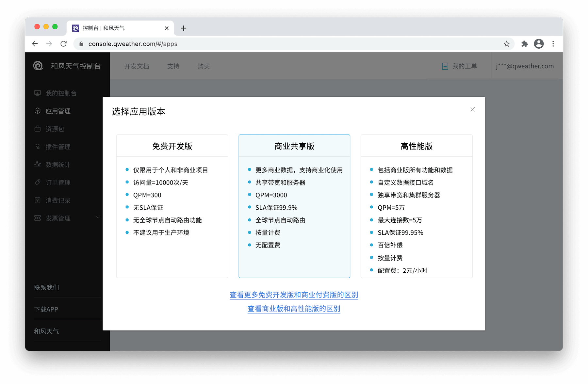Click text 无全球节点自动路由功能
This screenshot has width=588, height=384.
168,220
